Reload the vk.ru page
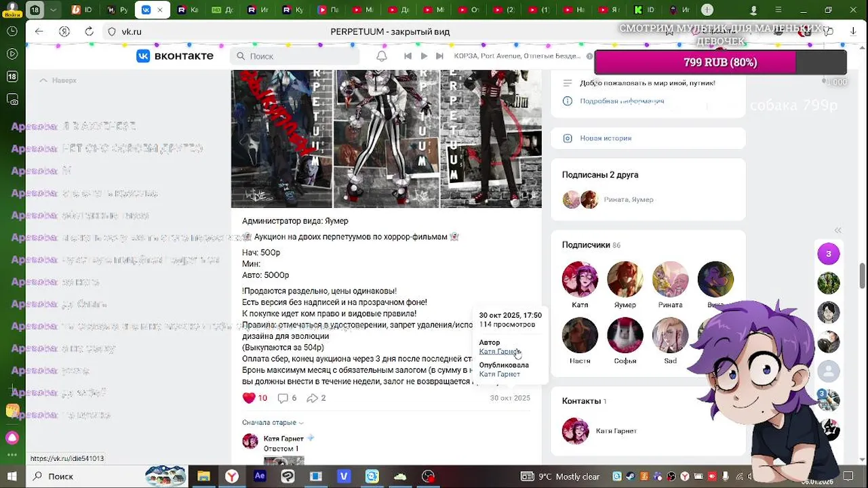The image size is (868, 488). [89, 31]
